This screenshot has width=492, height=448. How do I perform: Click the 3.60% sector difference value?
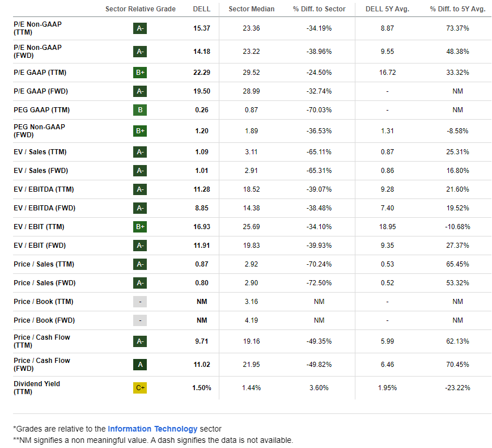[319, 388]
